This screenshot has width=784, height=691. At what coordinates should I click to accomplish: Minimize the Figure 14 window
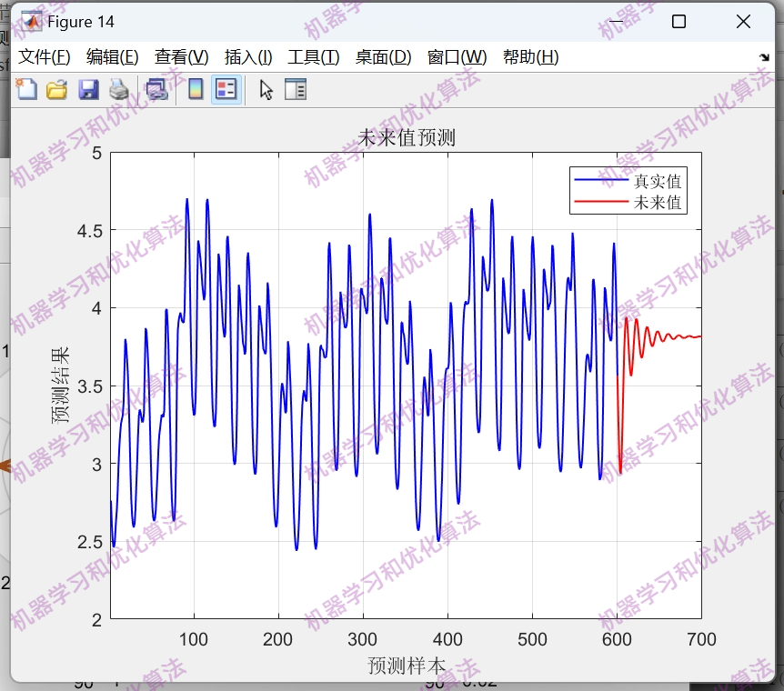point(616,22)
